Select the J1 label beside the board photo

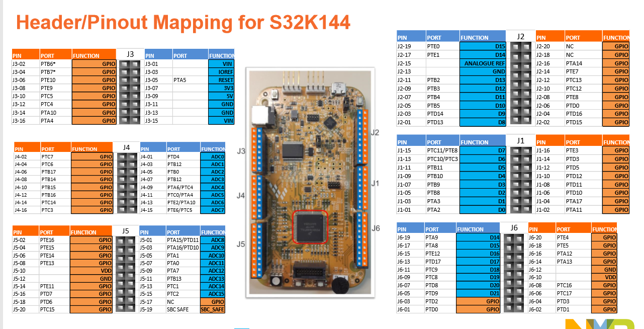[375, 183]
